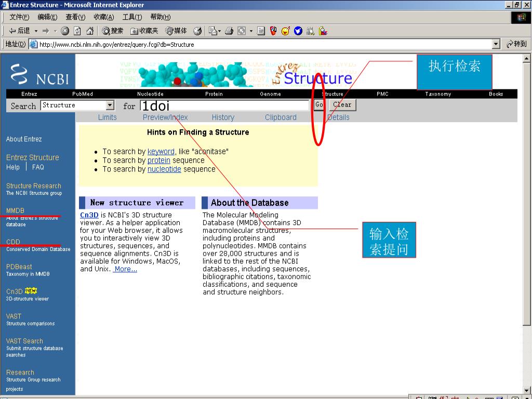Open the 文件(F) menu
532x399 pixels.
pos(19,17)
